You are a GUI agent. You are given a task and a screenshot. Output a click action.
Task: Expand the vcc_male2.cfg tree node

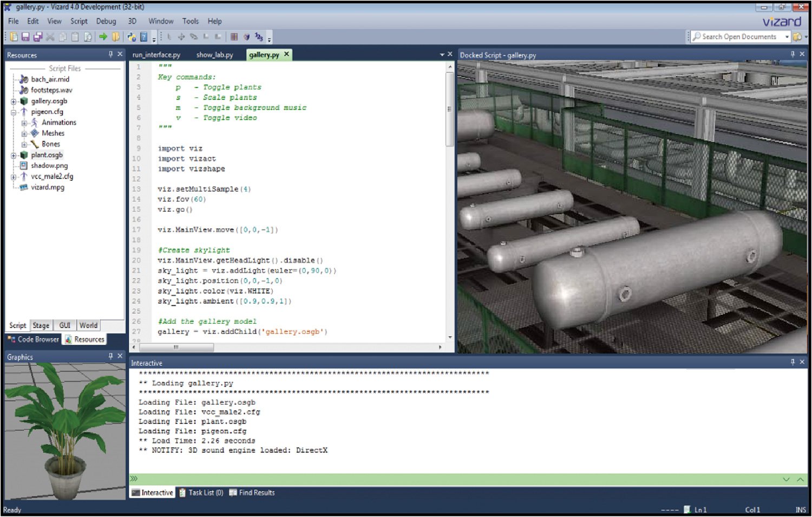click(x=14, y=177)
